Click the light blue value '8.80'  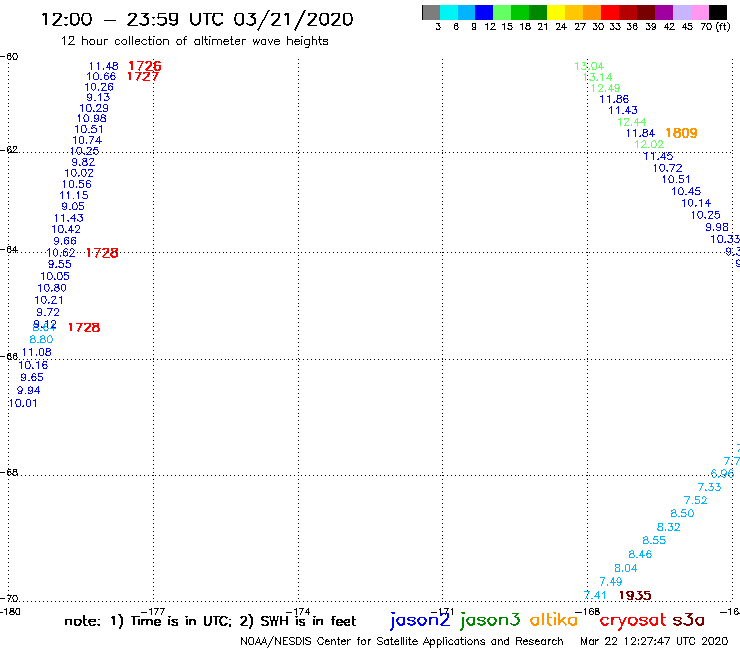coord(41,339)
